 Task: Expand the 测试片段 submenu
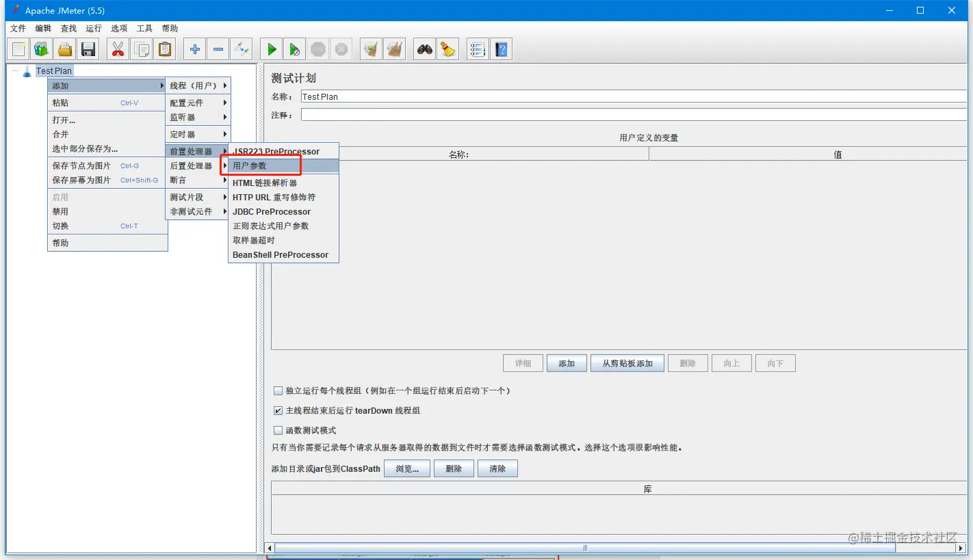[x=198, y=197]
